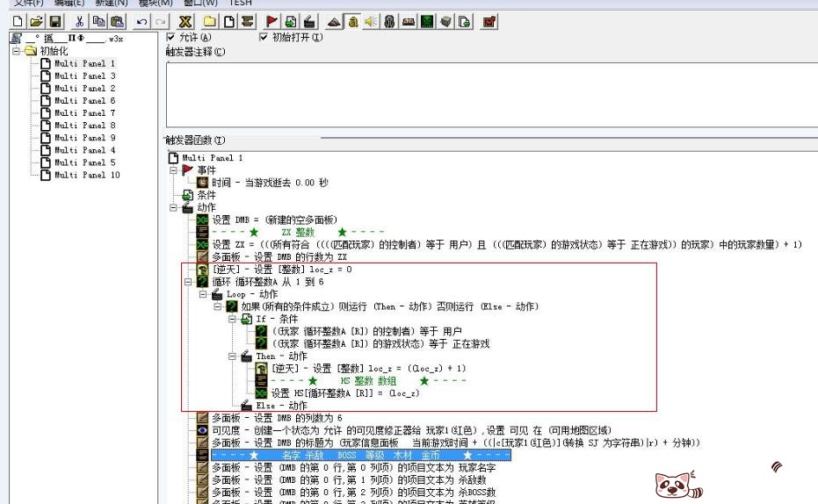Image resolution: width=818 pixels, height=504 pixels.
Task: Select the Multi Panel 10 trigger
Action: click(84, 175)
